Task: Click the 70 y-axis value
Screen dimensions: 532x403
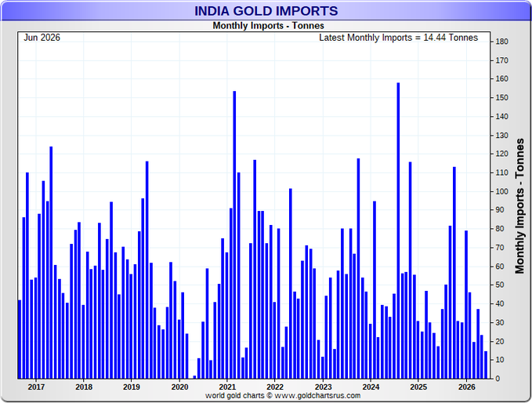Action: pyautogui.click(x=500, y=248)
